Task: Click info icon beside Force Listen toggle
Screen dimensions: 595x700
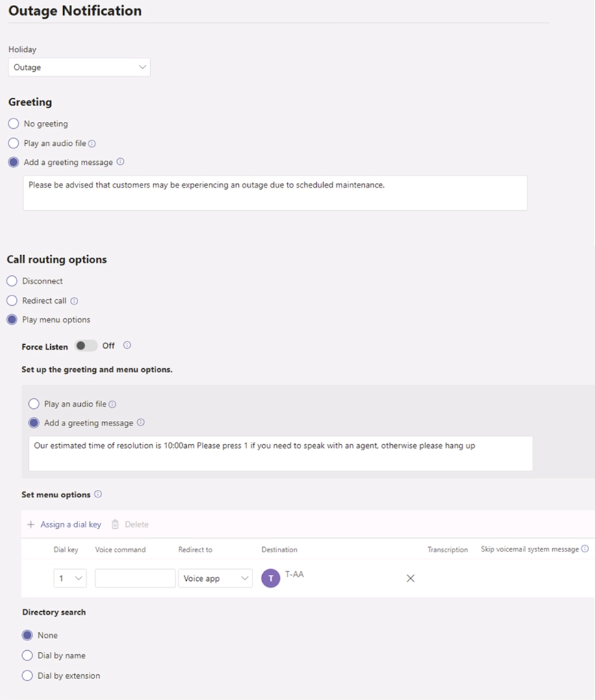Action: coord(127,345)
